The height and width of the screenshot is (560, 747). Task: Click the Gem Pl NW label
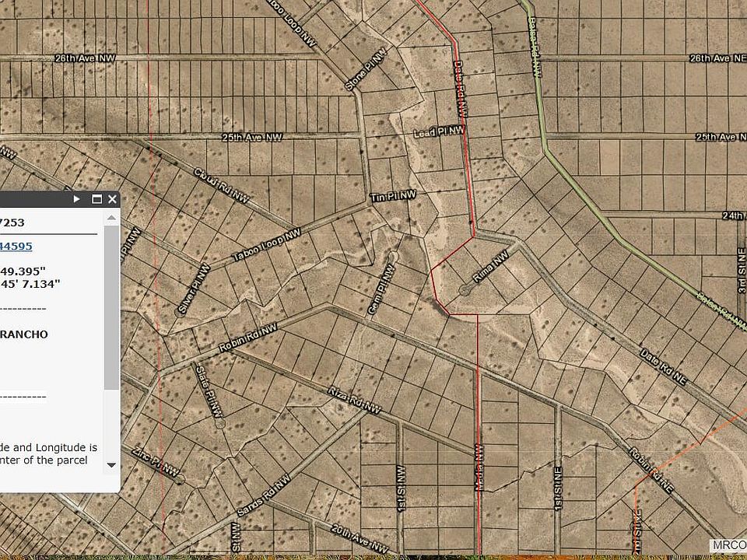click(381, 290)
